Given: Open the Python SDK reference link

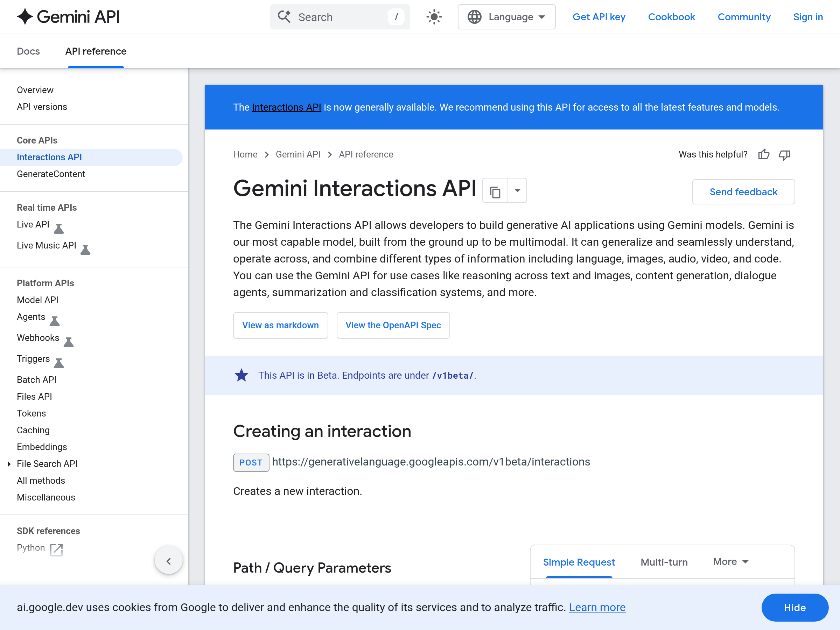Looking at the screenshot, I should 31,548.
